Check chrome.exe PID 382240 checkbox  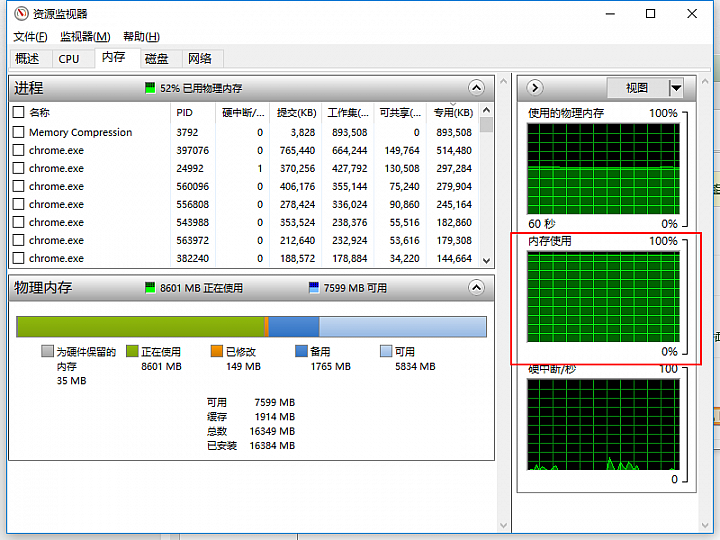coord(18,258)
